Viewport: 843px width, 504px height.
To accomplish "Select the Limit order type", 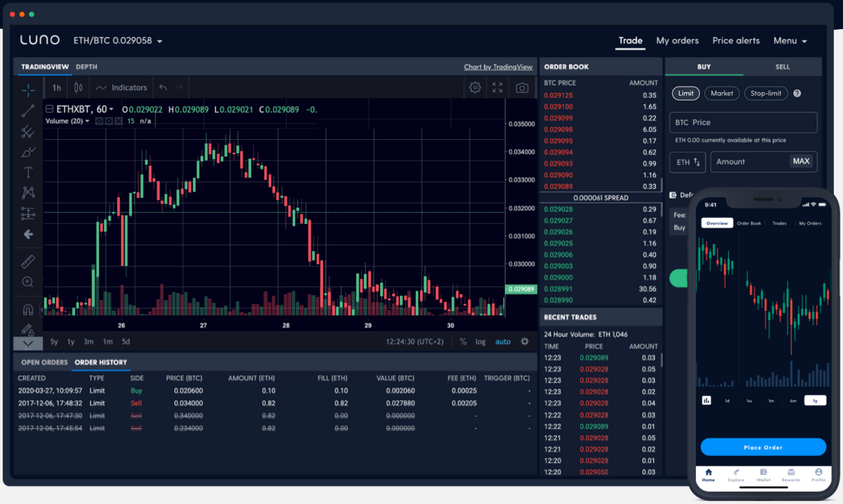I will (x=686, y=93).
